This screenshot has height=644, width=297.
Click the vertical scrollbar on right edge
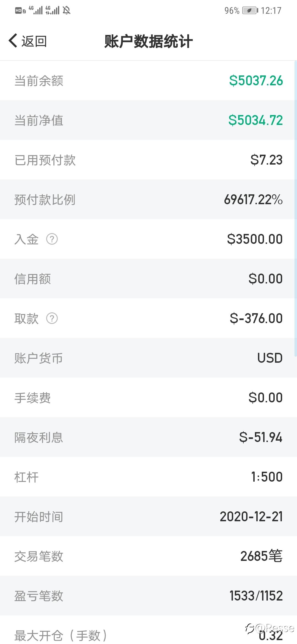[x=296, y=209]
